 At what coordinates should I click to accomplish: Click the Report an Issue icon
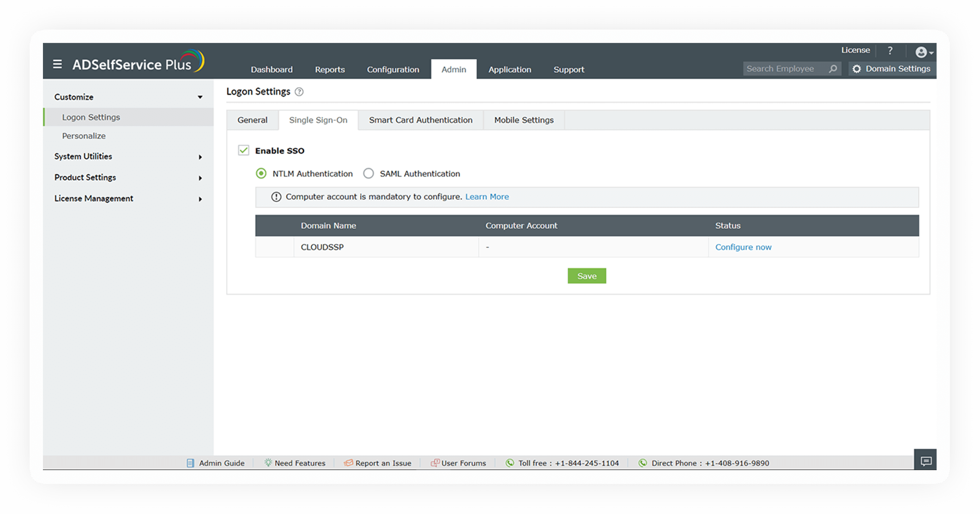coord(348,463)
